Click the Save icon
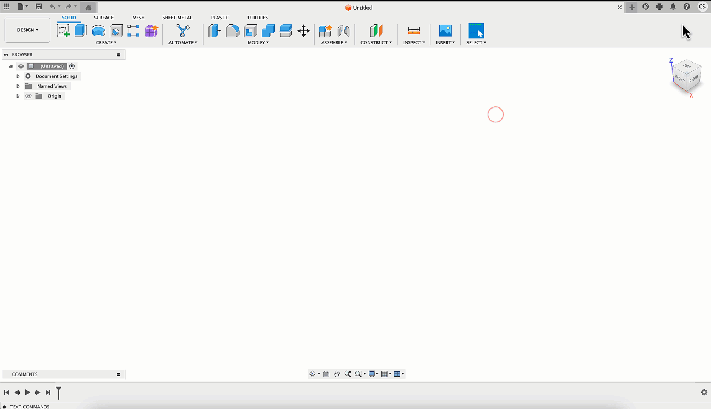This screenshot has height=409, width=711. (x=39, y=6)
